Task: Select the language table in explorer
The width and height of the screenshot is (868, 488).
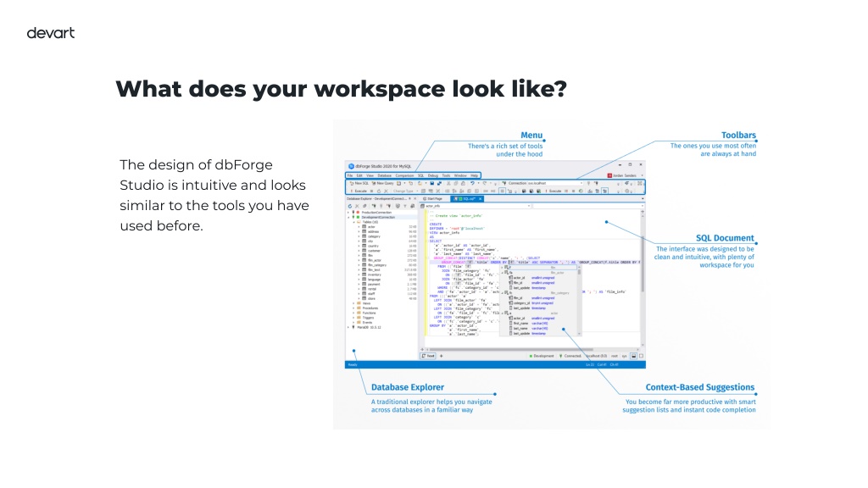Action: (x=374, y=280)
